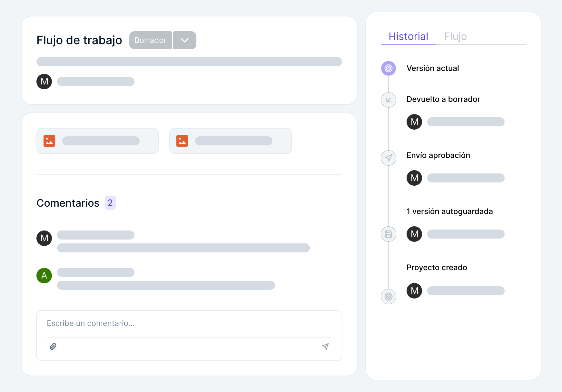Click the paperclip attachment icon
The height and width of the screenshot is (392, 562).
coord(53,347)
